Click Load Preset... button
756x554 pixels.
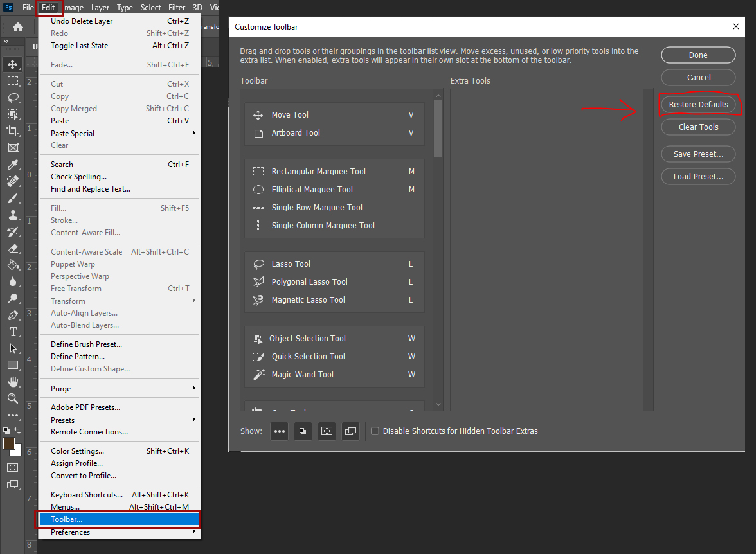click(x=698, y=177)
